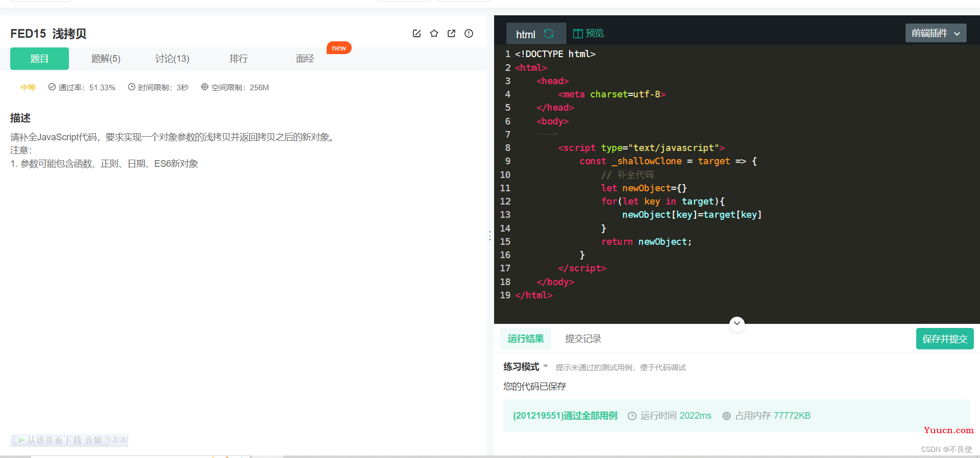The width and height of the screenshot is (980, 458).
Task: Click code line 9 const _shallowClone
Action: tap(668, 161)
